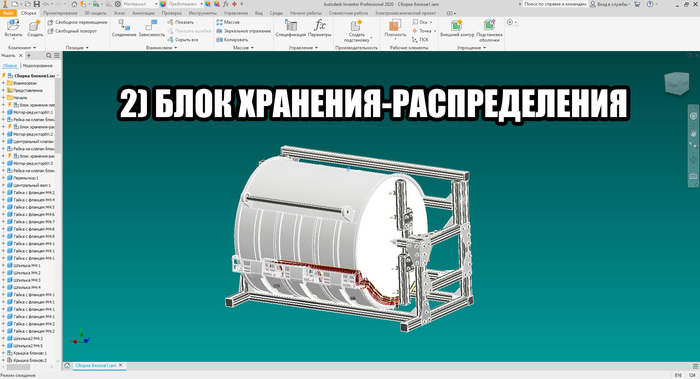Click the Подстановка оболочки icon
Screen dimensions: 700x379
point(489,30)
